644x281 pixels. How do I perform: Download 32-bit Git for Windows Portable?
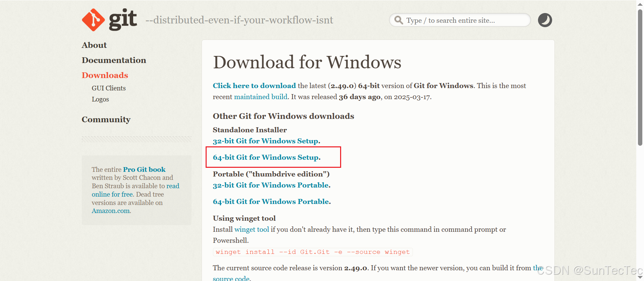pyautogui.click(x=271, y=185)
